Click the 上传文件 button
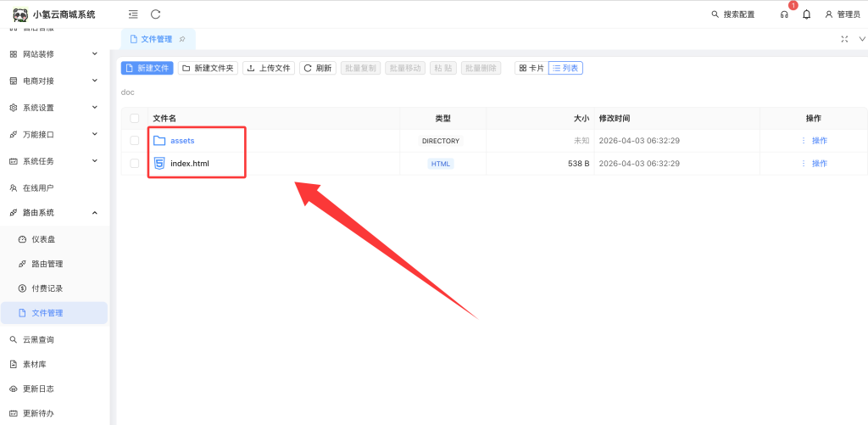Viewport: 868px width, 425px height. pyautogui.click(x=269, y=68)
